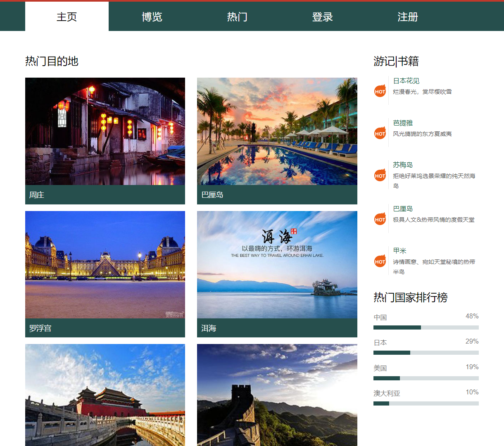Viewport: 504px width, 446px height.
Task: Click the HOT icon beside 巴厘岛 in sidebar
Action: (x=380, y=219)
